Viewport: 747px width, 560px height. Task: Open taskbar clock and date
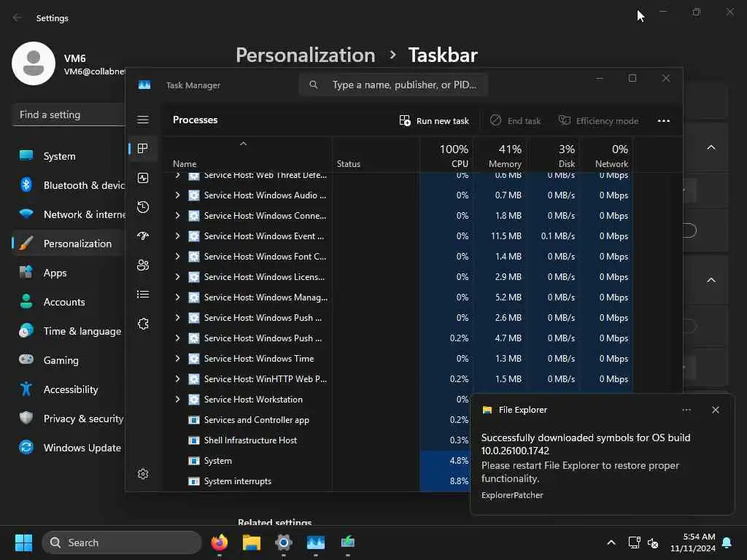pyautogui.click(x=692, y=542)
